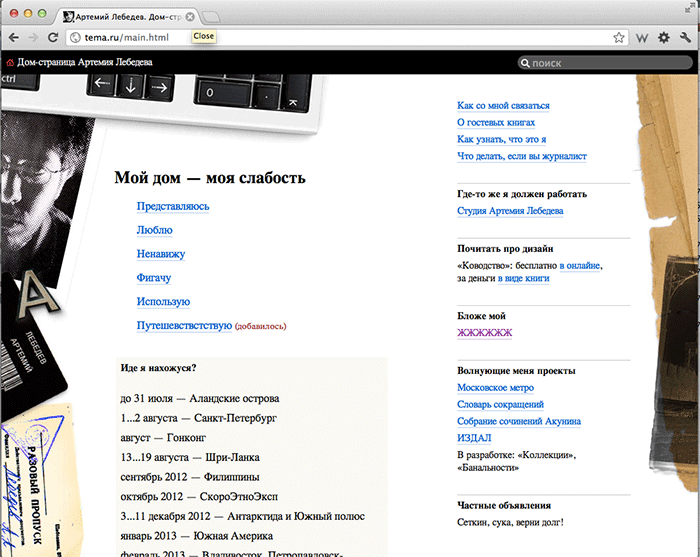
Task: Select the Артемий Лебедев browser tab
Action: pos(125,17)
